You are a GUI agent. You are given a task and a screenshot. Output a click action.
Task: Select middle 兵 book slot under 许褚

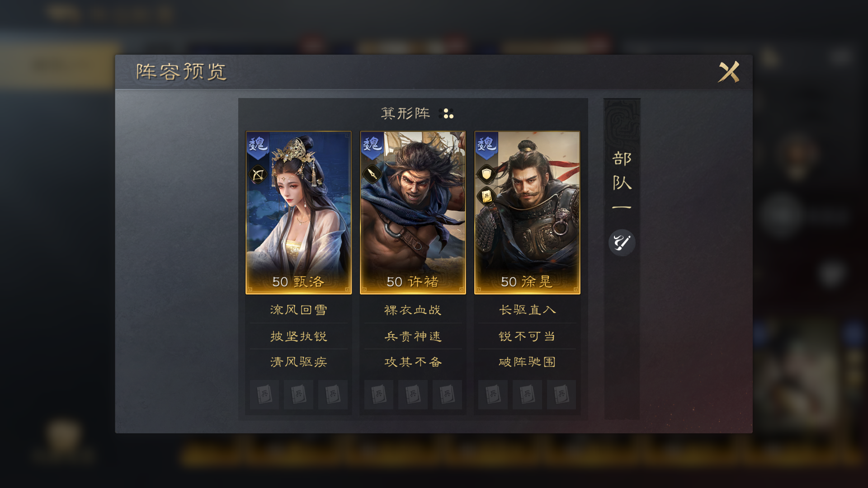pyautogui.click(x=413, y=394)
